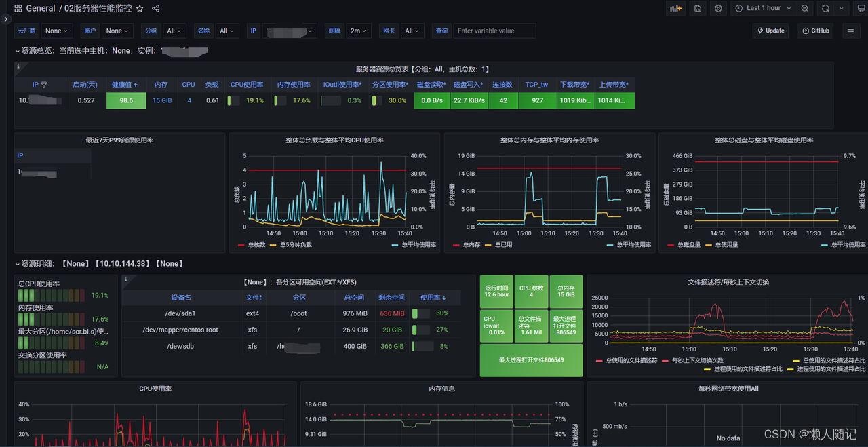
Task: Open 整体总负载与整体平均CPU使用率 panel title menu
Action: [x=335, y=140]
